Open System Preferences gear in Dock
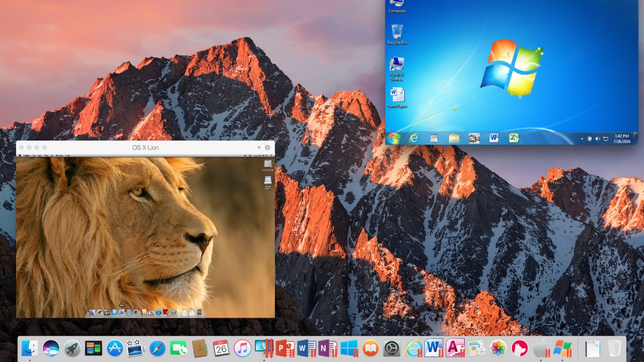The height and width of the screenshot is (362, 644). pos(391,348)
